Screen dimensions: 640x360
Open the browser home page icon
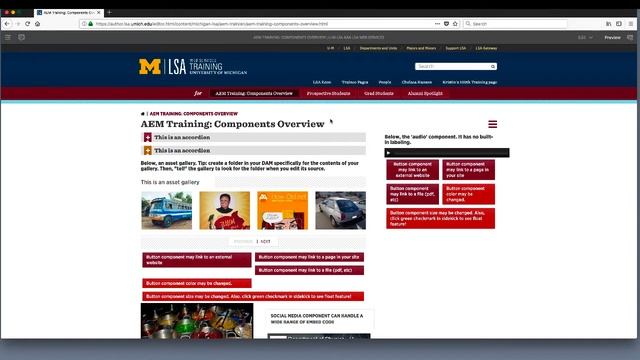coord(38,24)
